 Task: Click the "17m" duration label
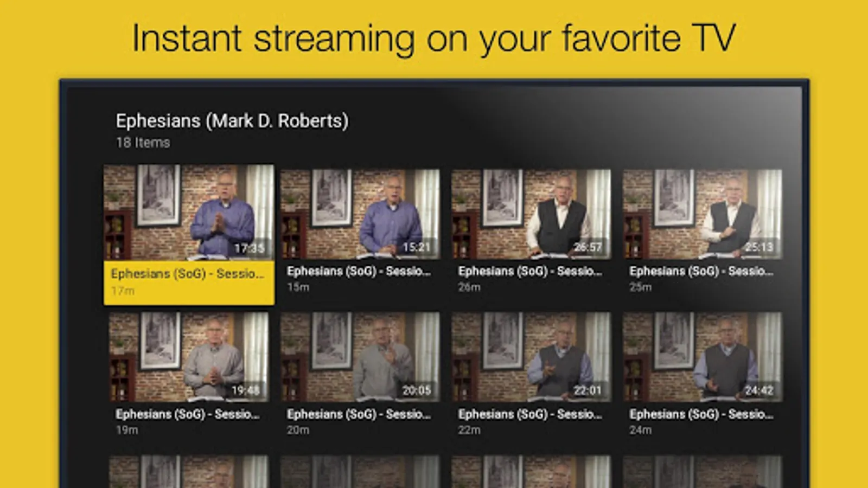(123, 291)
